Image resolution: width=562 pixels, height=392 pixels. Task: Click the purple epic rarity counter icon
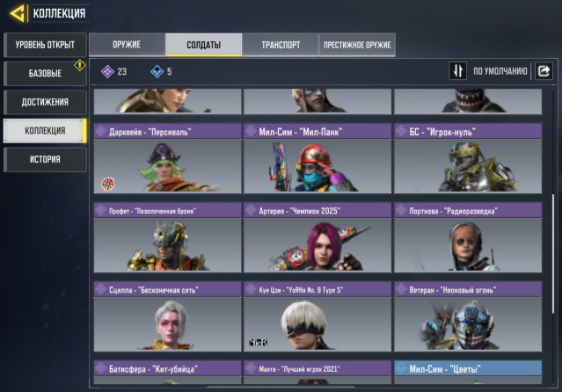pos(107,72)
